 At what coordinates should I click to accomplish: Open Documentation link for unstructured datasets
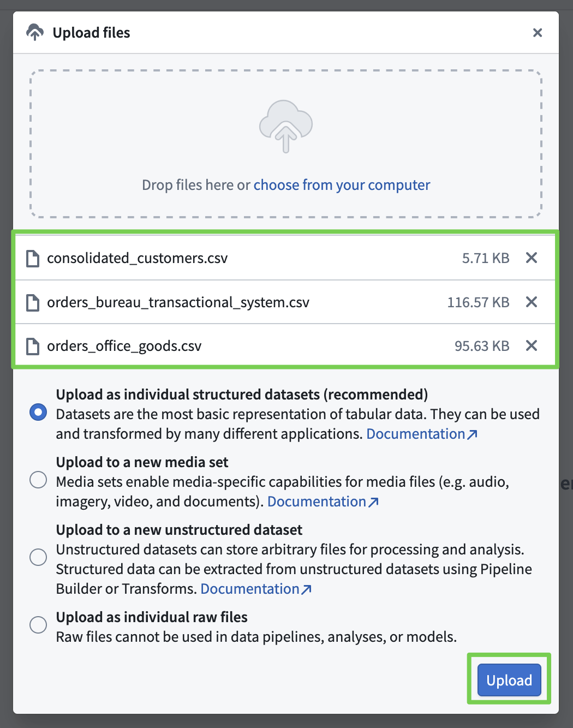(x=255, y=589)
